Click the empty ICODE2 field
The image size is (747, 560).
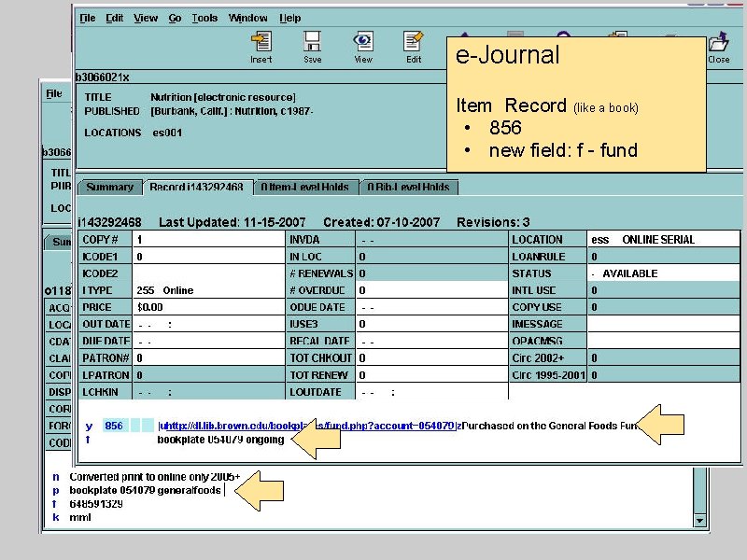pos(208,273)
